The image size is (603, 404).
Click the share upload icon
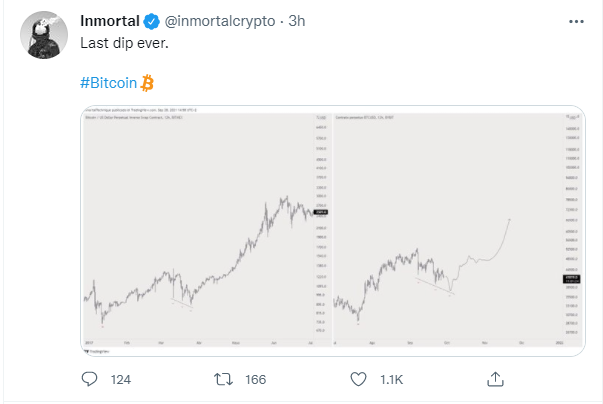tap(495, 379)
